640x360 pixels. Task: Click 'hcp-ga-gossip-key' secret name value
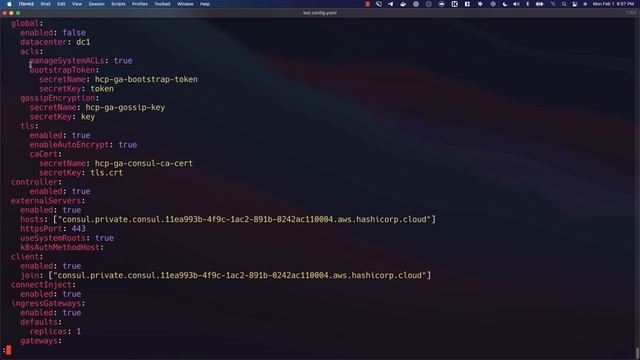125,107
